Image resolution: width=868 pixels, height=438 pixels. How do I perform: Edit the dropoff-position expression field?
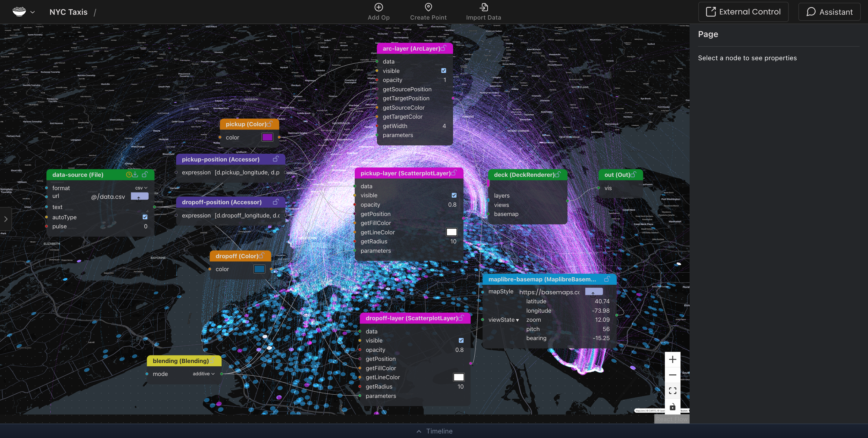(x=247, y=215)
